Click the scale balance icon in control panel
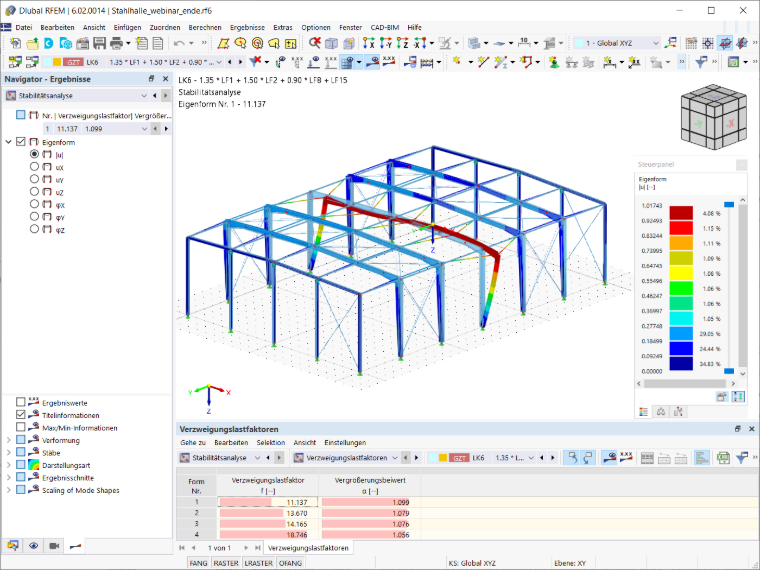Viewport: 760px width, 570px height. click(x=661, y=412)
